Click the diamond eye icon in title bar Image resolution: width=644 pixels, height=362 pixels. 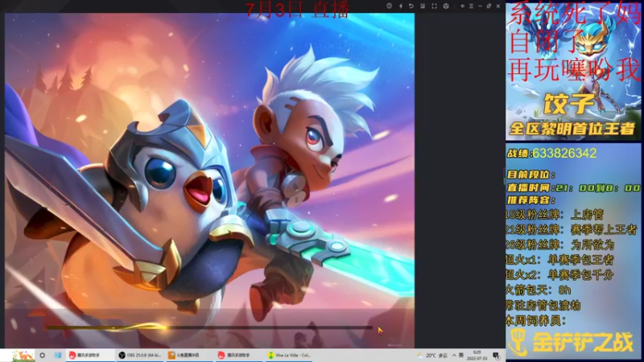click(462, 6)
